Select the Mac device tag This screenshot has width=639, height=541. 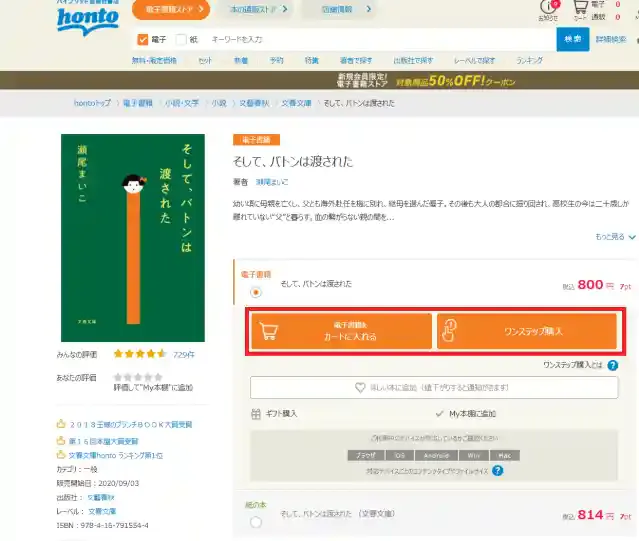click(x=505, y=455)
